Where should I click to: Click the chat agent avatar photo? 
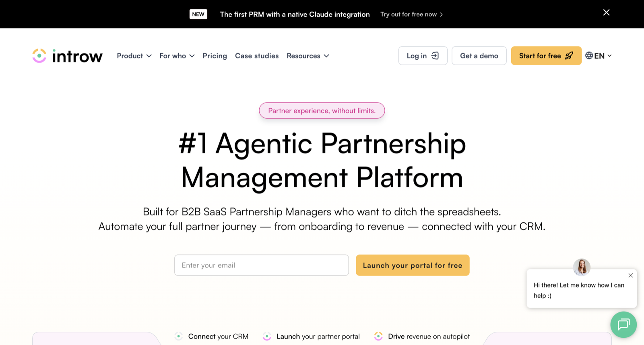coord(582,267)
